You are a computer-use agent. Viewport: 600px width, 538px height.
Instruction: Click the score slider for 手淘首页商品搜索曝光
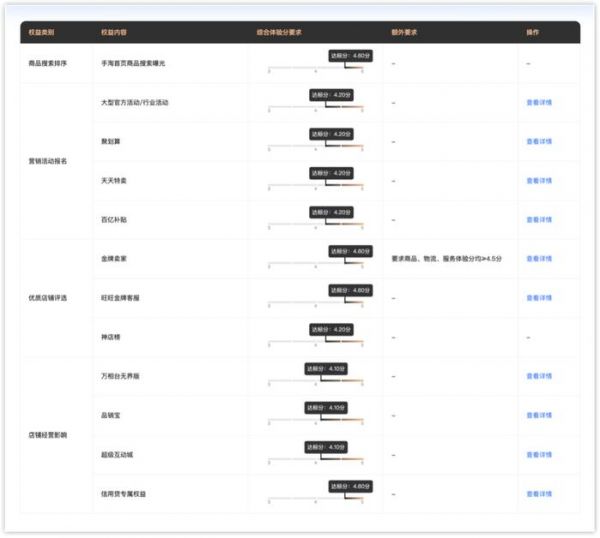tap(315, 69)
